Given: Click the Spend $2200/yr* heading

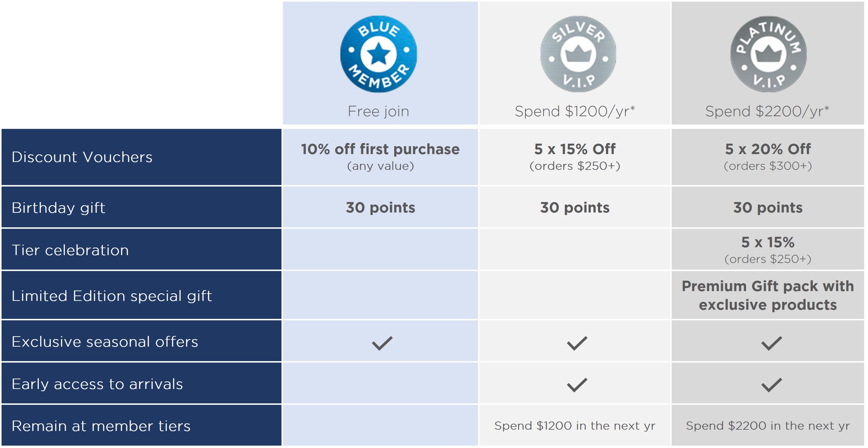Looking at the screenshot, I should point(767,111).
